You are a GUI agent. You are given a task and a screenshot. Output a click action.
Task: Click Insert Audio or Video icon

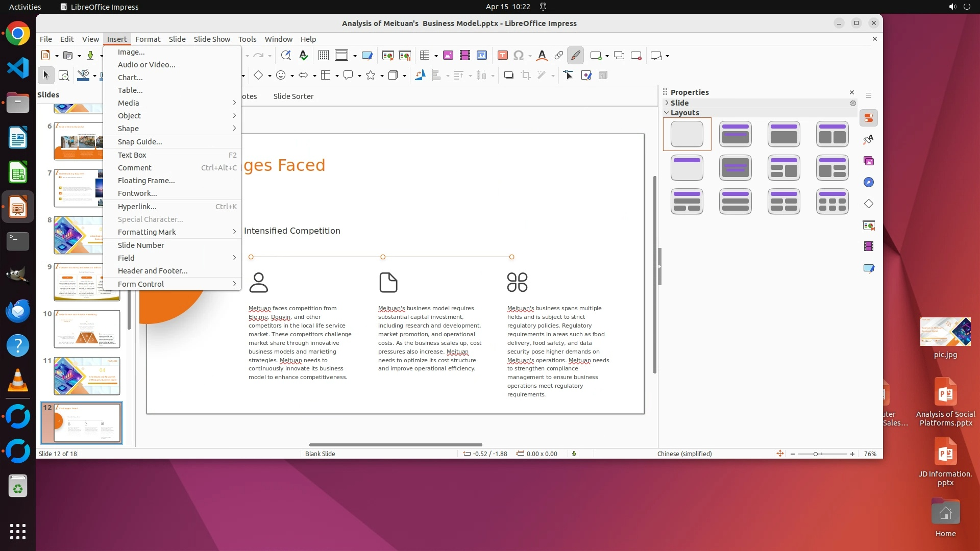tap(465, 56)
